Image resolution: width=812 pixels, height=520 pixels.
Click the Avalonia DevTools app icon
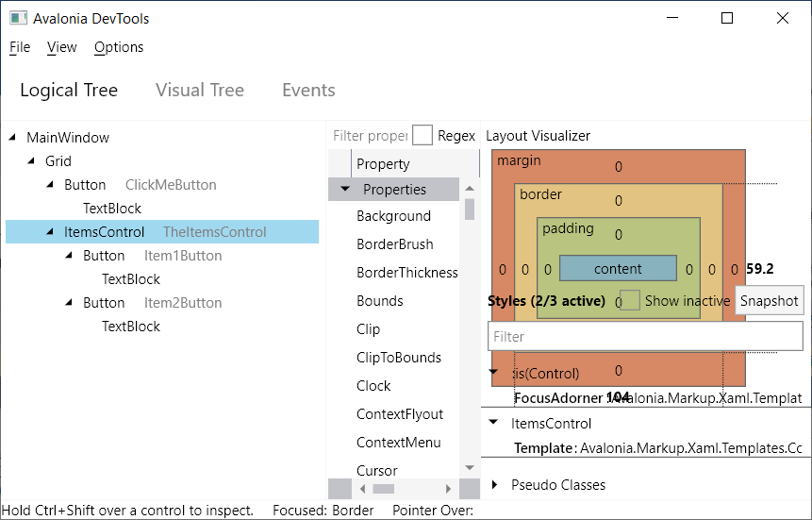pyautogui.click(x=18, y=18)
